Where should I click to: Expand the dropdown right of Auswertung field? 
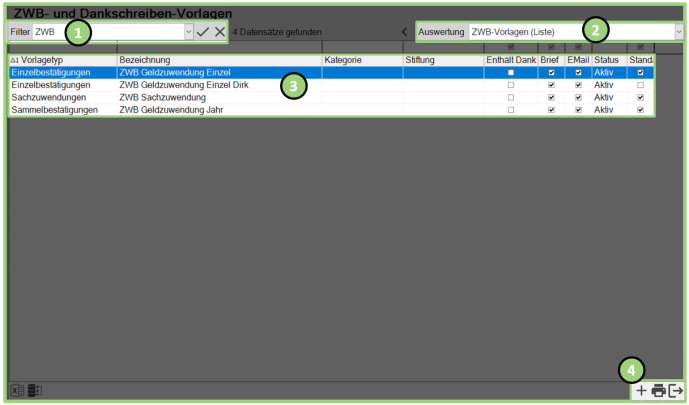click(679, 32)
